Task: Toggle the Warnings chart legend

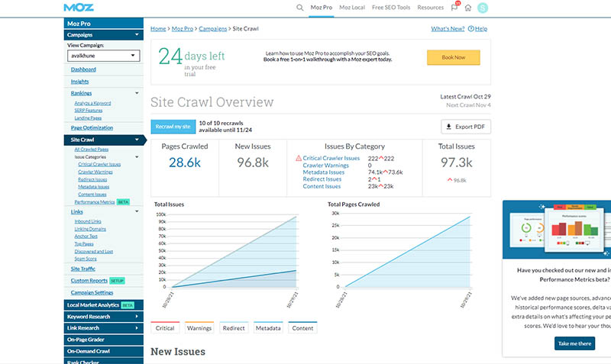Action: (199, 328)
